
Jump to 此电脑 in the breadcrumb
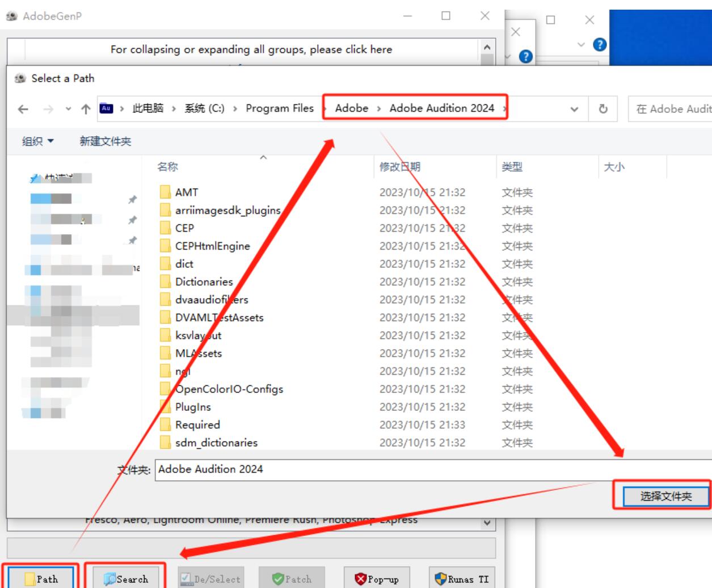tap(148, 108)
